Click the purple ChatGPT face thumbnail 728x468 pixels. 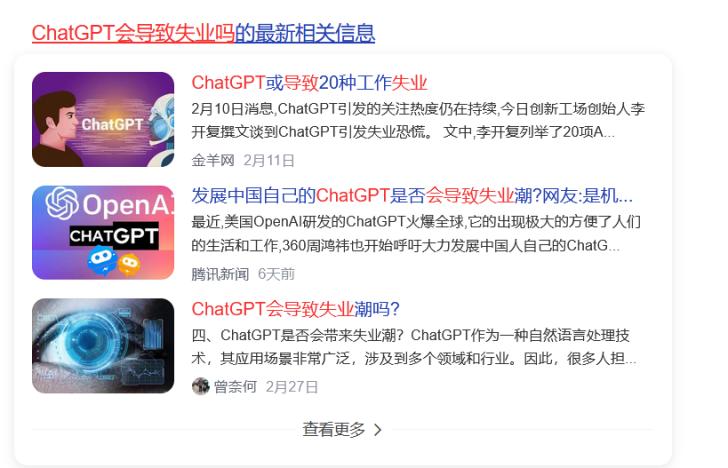(103, 119)
